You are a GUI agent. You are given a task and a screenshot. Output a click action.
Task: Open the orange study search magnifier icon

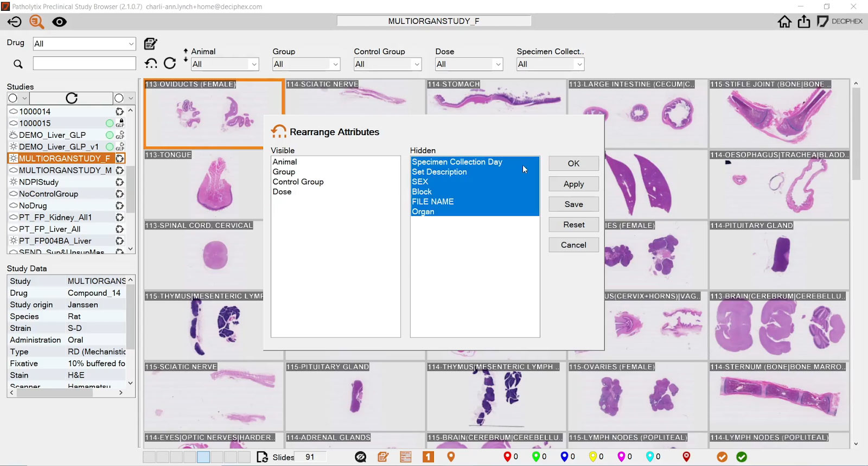click(36, 22)
